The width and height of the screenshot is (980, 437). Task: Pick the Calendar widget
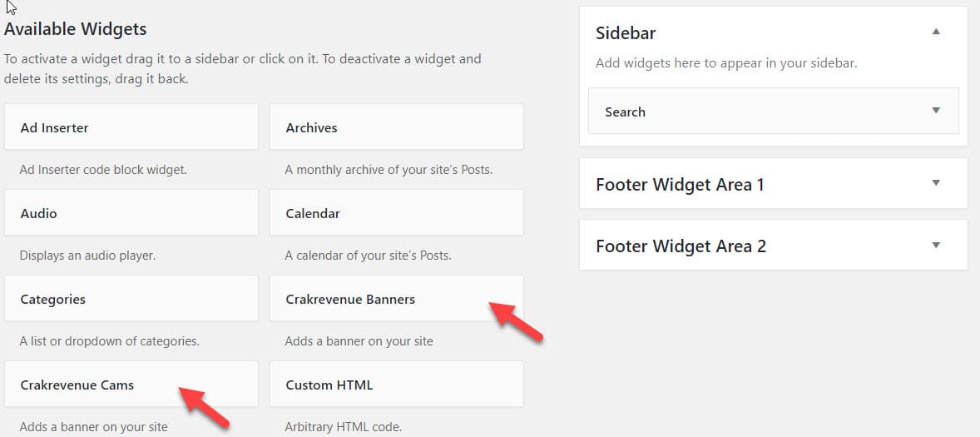[396, 213]
